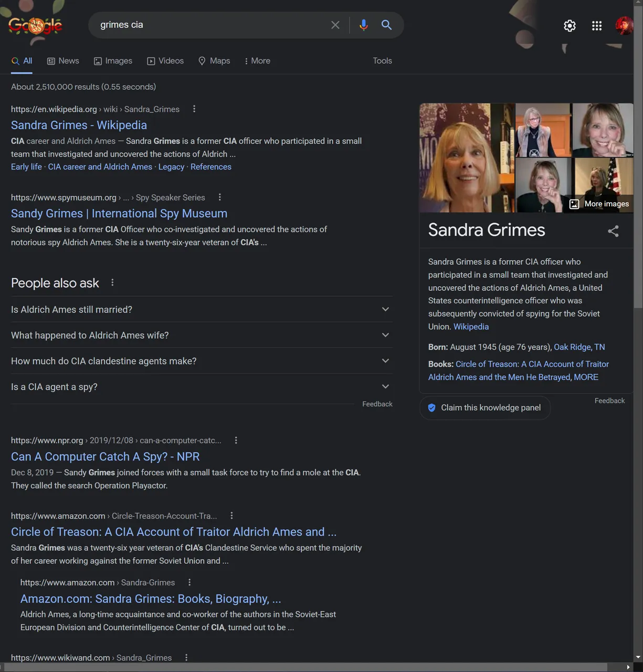Jump to Early life sitelink
Image resolution: width=643 pixels, height=672 pixels.
tap(26, 166)
